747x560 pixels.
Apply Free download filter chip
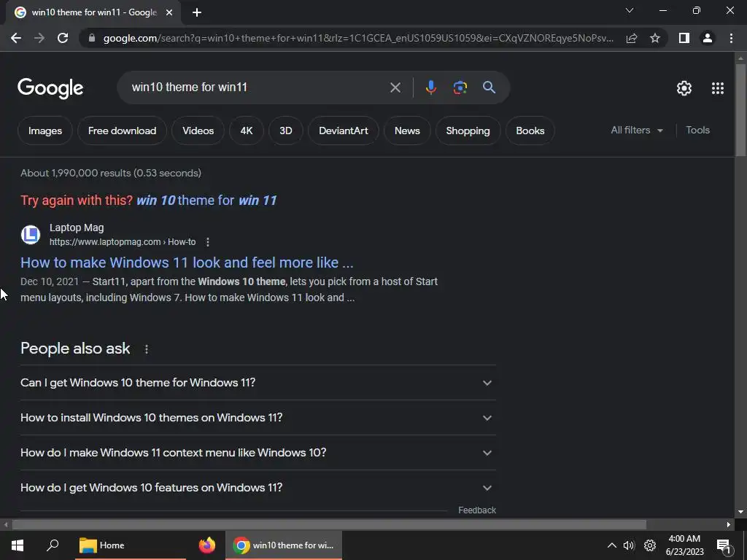point(122,131)
